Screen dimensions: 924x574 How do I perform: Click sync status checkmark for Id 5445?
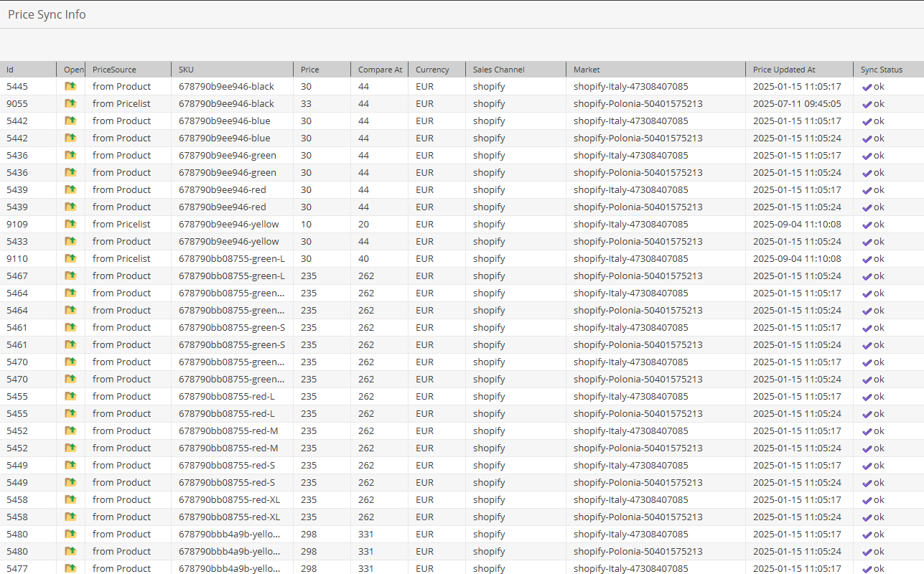[867, 87]
